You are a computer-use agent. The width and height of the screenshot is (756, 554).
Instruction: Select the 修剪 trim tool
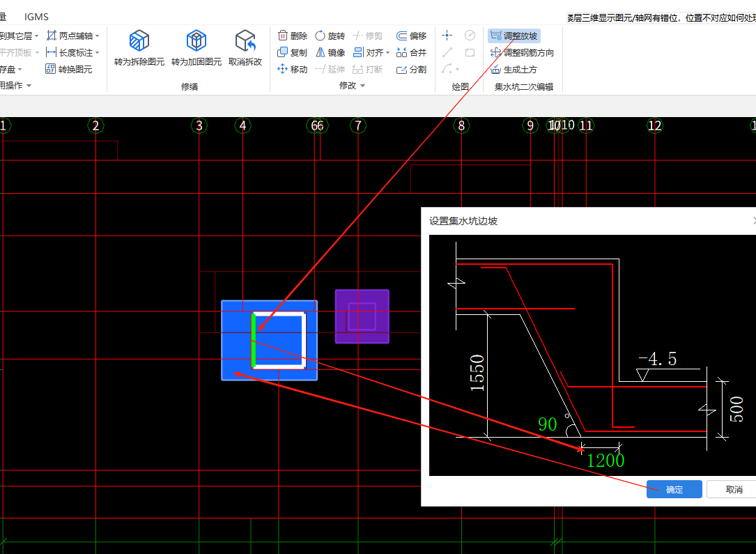[x=367, y=36]
